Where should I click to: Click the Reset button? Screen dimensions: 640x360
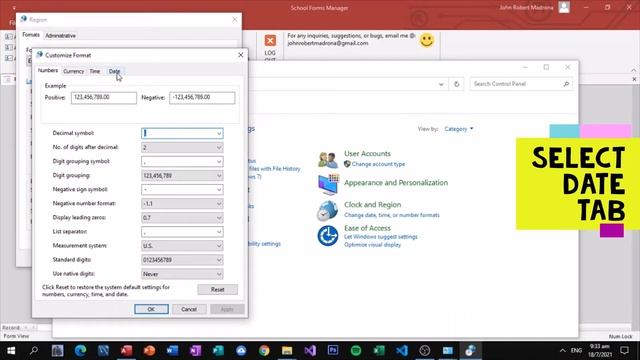tap(218, 289)
